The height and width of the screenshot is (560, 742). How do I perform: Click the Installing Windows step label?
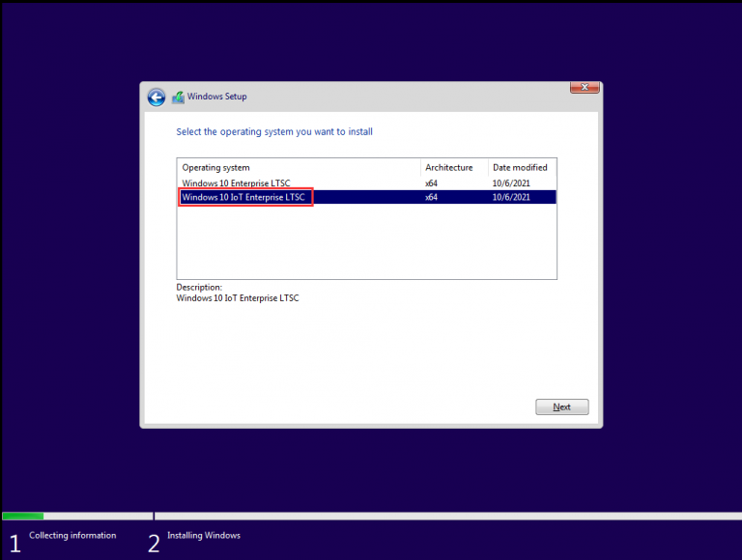(204, 535)
